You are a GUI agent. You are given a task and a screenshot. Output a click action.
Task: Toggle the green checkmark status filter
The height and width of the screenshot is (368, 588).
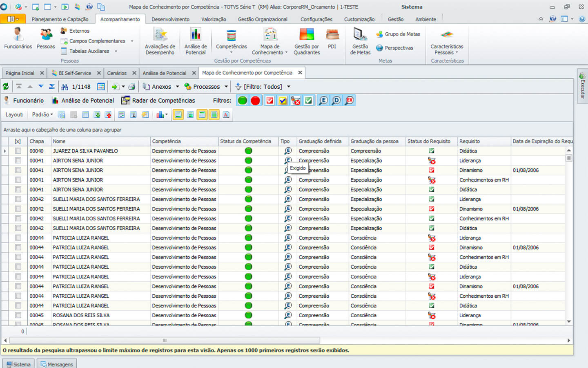pos(309,101)
